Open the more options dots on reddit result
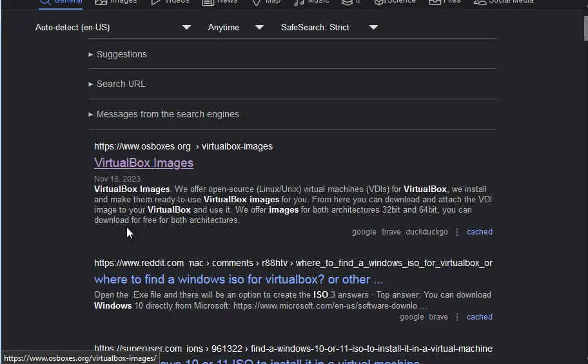588x364 pixels. coord(456,317)
